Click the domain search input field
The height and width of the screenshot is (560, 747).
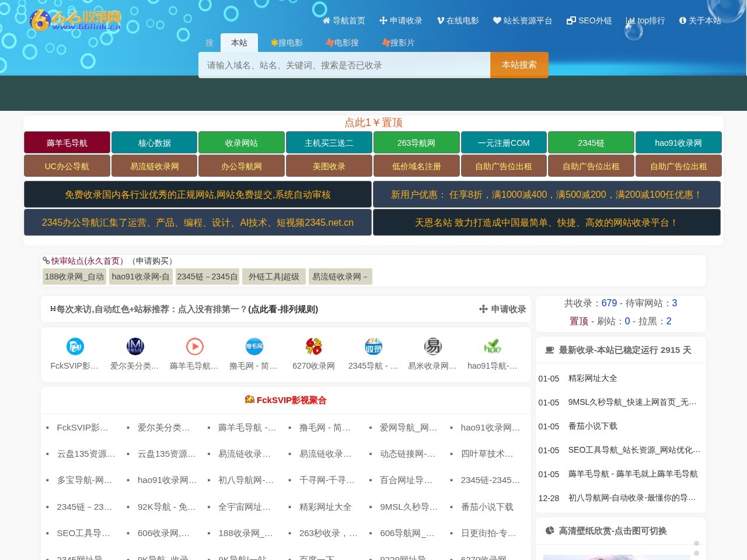[x=344, y=65]
